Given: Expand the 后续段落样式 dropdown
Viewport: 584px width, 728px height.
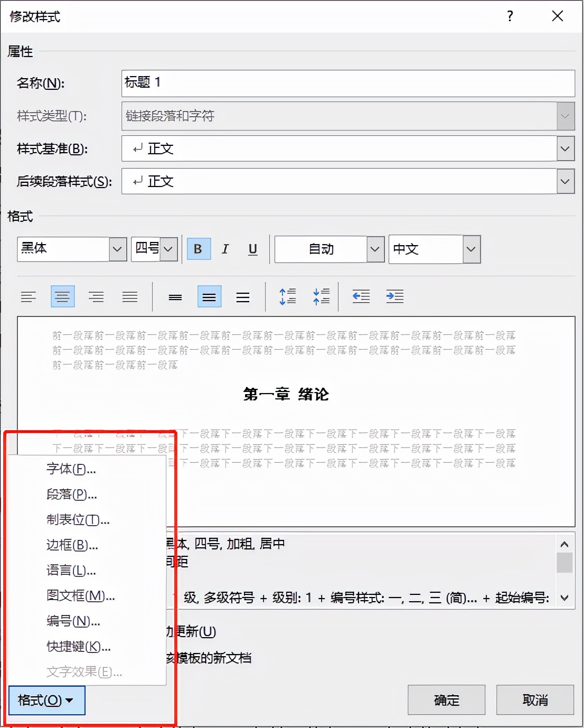Looking at the screenshot, I should tap(566, 181).
